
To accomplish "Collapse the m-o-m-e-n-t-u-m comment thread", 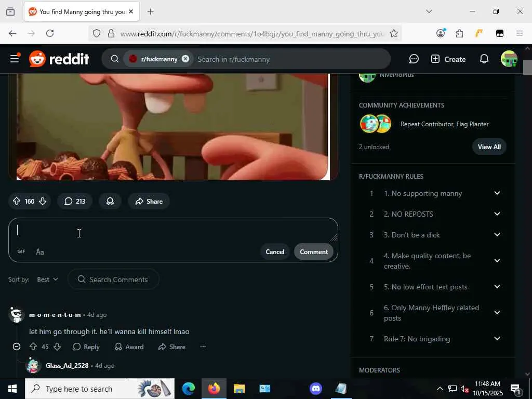I will (x=16, y=347).
